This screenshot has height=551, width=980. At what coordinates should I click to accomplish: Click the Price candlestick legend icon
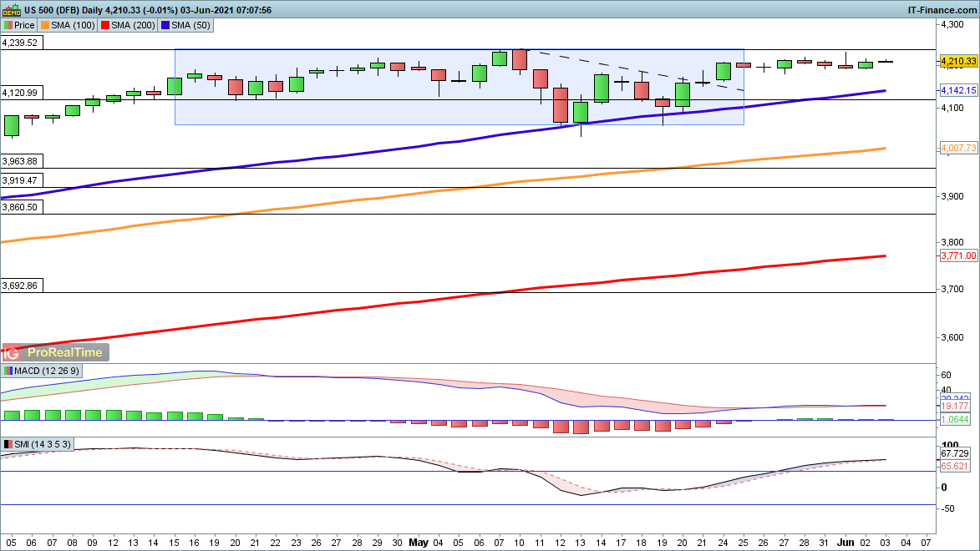(x=8, y=25)
